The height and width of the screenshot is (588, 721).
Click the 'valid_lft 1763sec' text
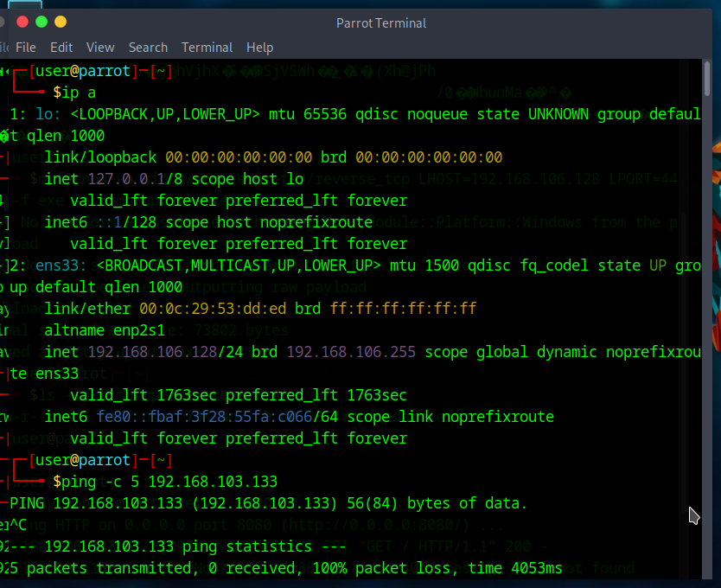144,395
